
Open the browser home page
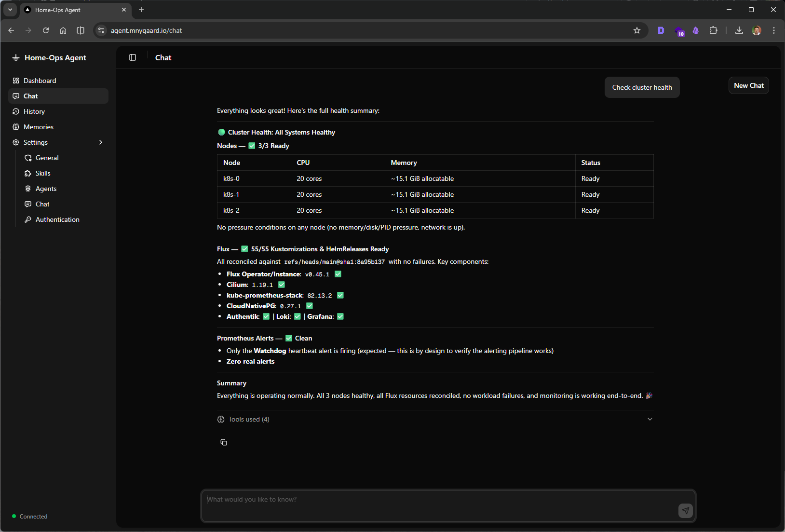click(x=63, y=30)
